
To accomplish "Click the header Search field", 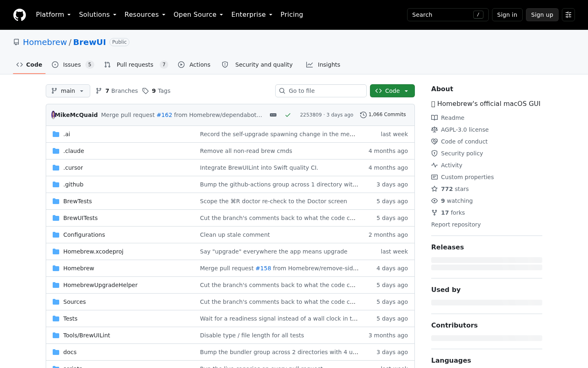I will pyautogui.click(x=448, y=15).
